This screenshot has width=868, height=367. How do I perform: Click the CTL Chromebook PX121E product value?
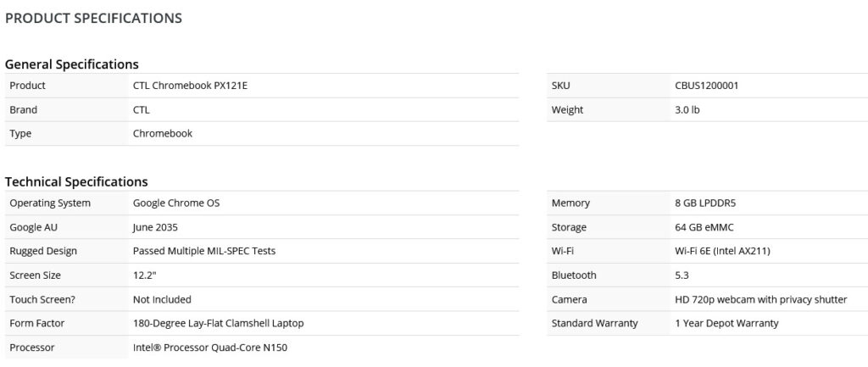(190, 86)
